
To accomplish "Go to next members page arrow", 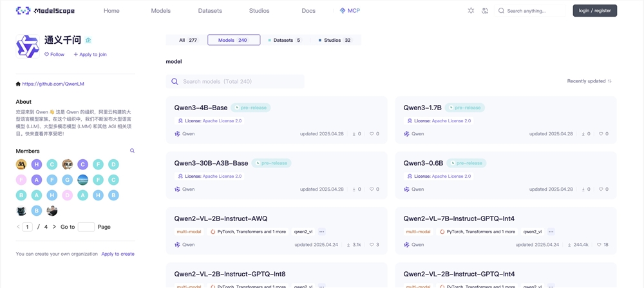I will (x=54, y=227).
